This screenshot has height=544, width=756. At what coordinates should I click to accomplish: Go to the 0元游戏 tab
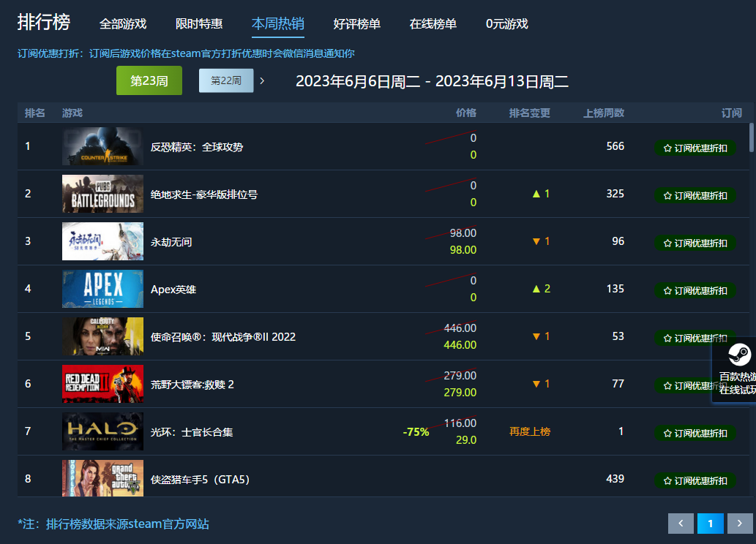point(506,23)
